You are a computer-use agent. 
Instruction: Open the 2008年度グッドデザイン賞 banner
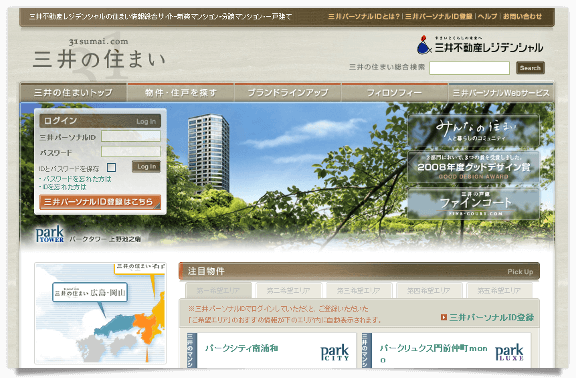474,167
